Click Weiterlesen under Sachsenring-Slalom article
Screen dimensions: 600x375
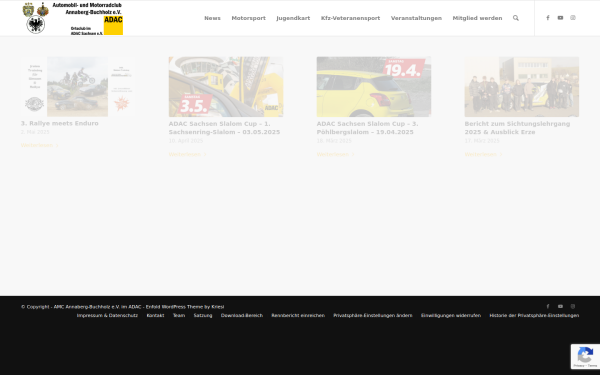(188, 154)
